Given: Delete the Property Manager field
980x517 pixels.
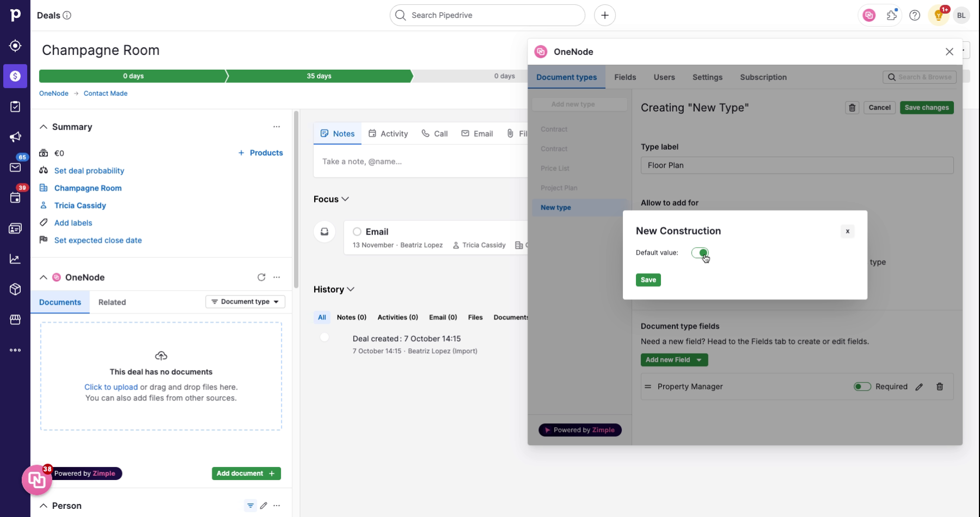Looking at the screenshot, I should click(x=940, y=387).
